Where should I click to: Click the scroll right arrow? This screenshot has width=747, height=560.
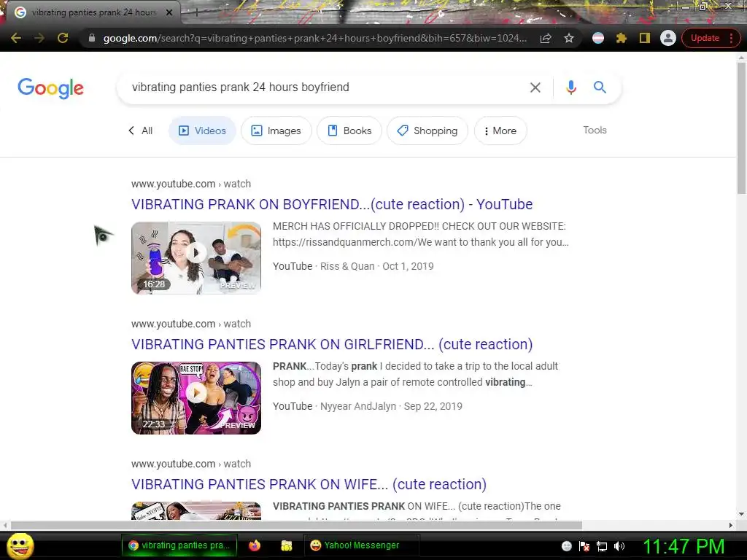click(x=731, y=525)
